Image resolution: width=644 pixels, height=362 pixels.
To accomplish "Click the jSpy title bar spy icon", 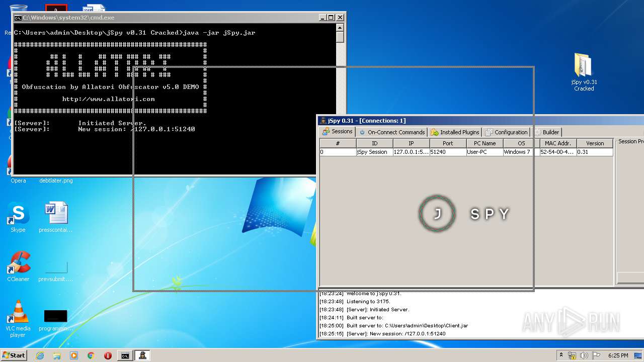I will tap(323, 121).
